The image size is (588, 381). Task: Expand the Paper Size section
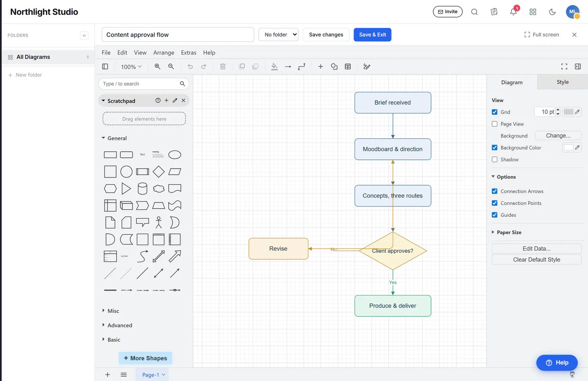509,232
